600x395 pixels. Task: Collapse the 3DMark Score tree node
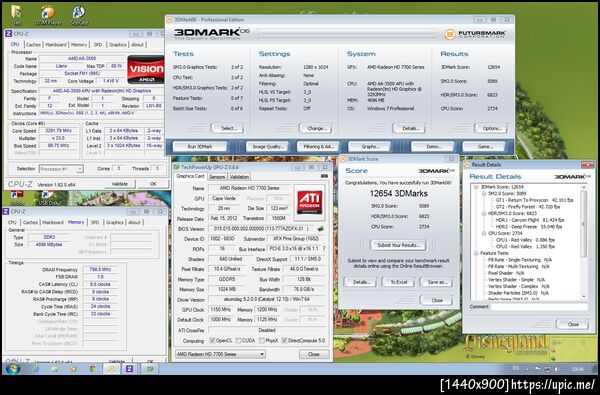[476, 187]
